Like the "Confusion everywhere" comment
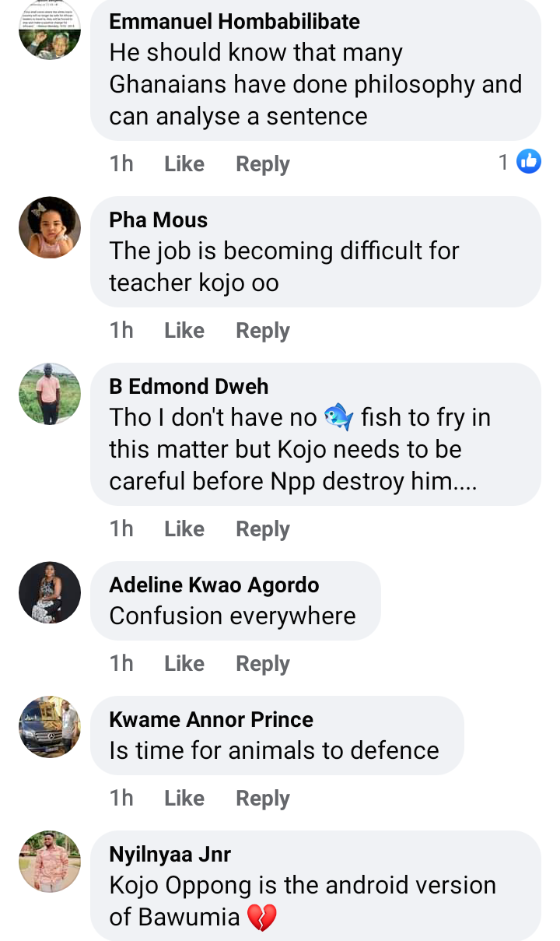 (x=184, y=664)
